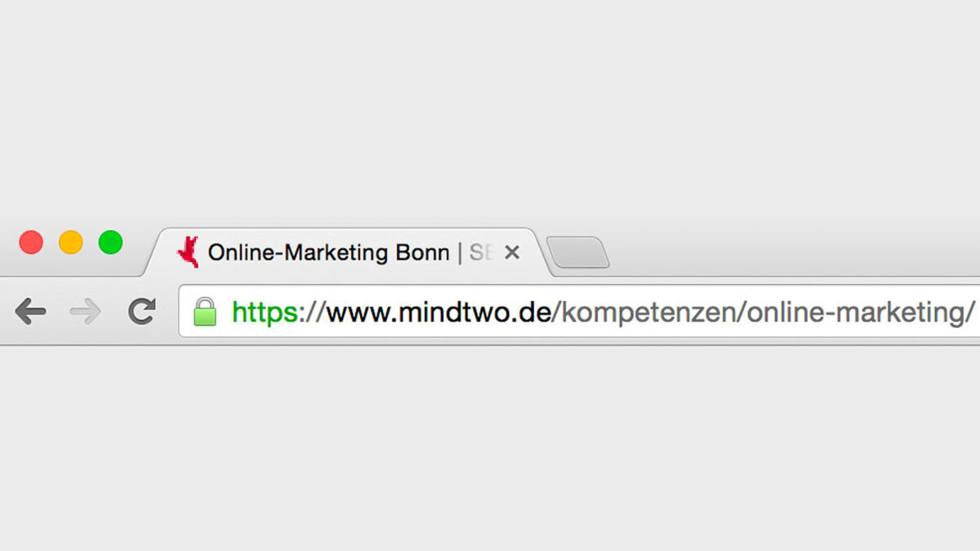Close the Online-Marketing Bonn tab
The height and width of the screenshot is (551, 980).
coord(512,252)
